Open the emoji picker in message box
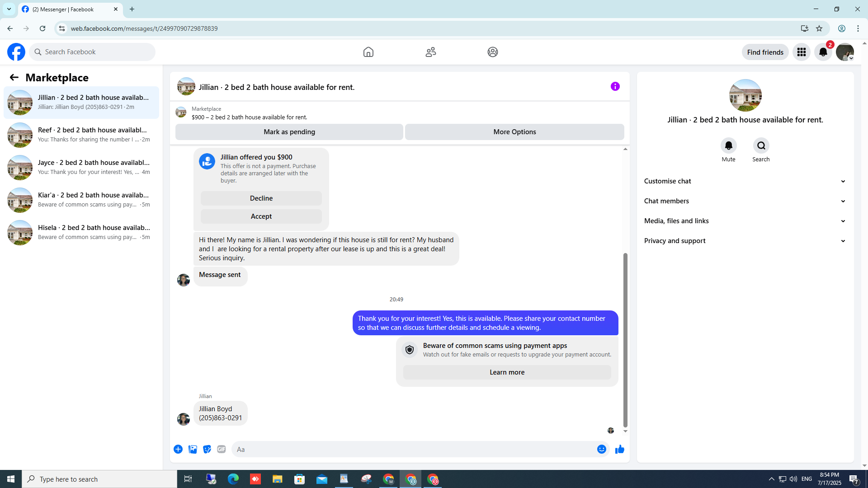This screenshot has height=488, width=868. pyautogui.click(x=602, y=449)
